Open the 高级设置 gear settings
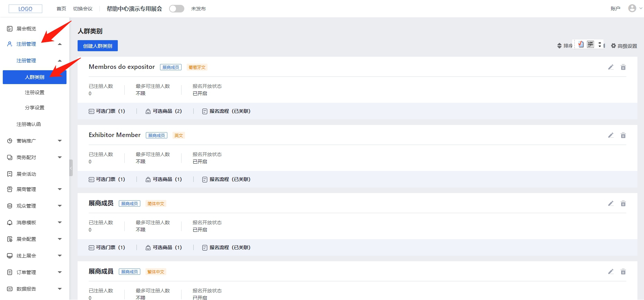Screen dimensions: 644x300 tap(624, 46)
